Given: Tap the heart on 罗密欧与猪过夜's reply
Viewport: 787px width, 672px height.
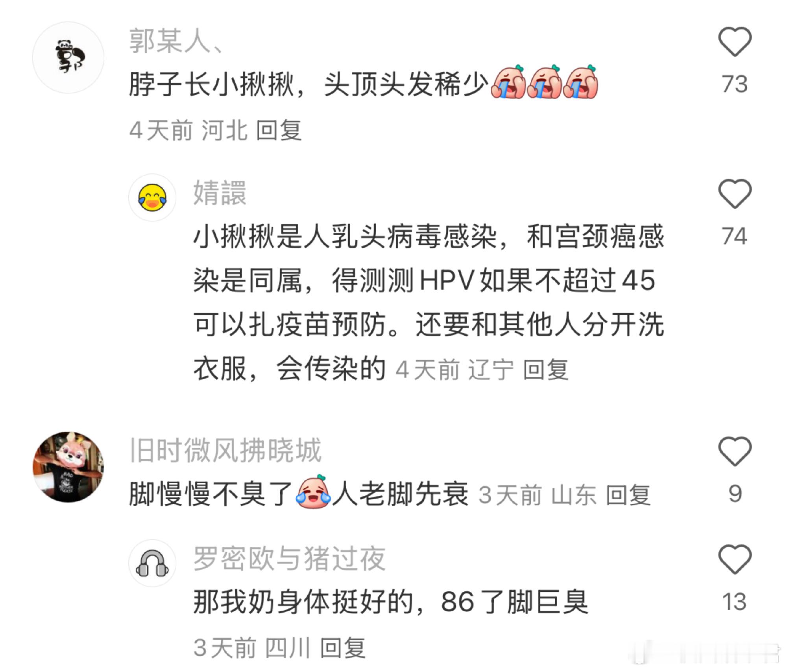Looking at the screenshot, I should point(735,559).
